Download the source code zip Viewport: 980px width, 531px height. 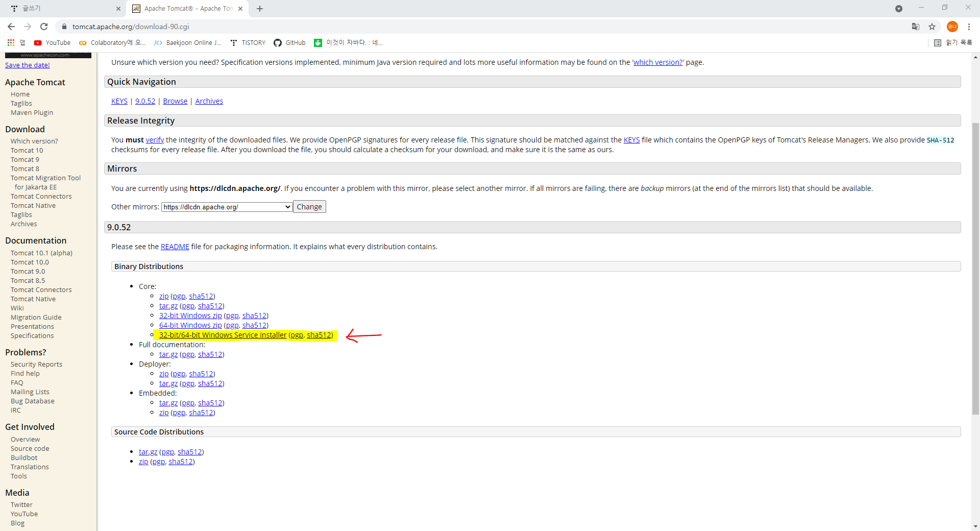[x=143, y=462]
